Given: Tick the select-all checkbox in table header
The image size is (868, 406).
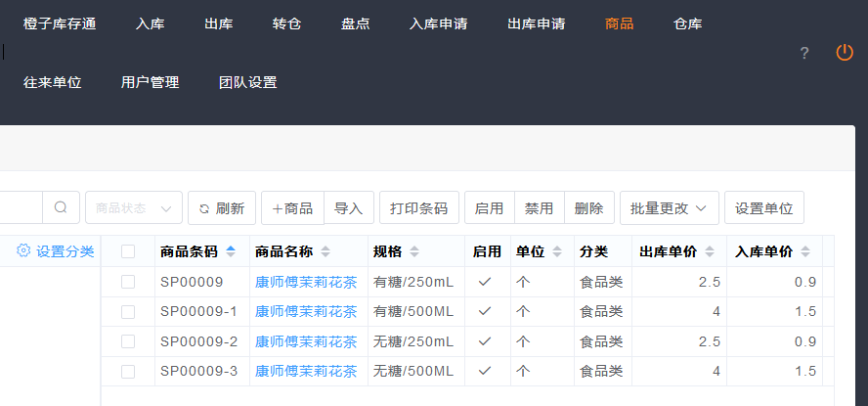Looking at the screenshot, I should click(x=128, y=251).
